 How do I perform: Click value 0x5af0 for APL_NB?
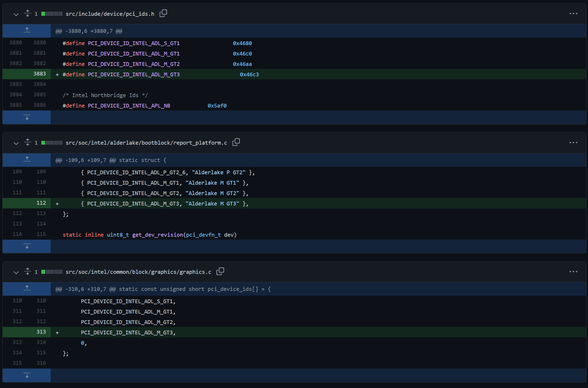coord(217,106)
